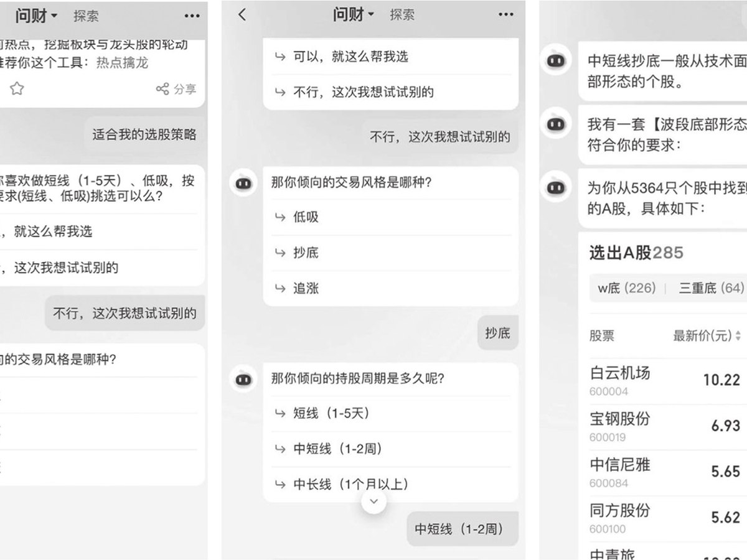Tap middle screen sent bubble 不行，这次我想试试别的
Viewport: 747px width, 560px height.
(x=440, y=137)
